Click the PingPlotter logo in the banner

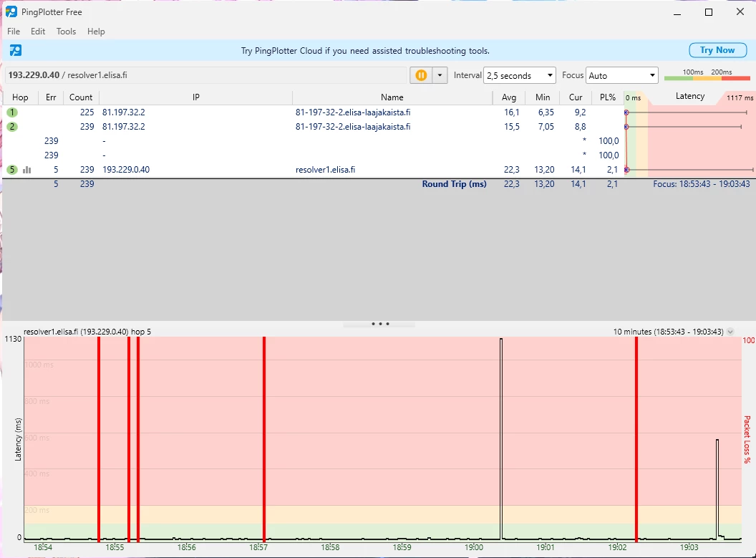click(x=16, y=50)
